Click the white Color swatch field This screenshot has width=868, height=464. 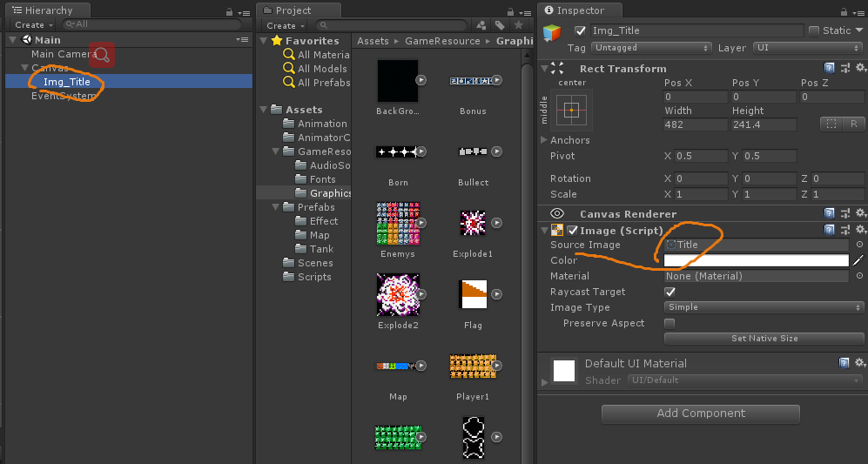tap(757, 260)
